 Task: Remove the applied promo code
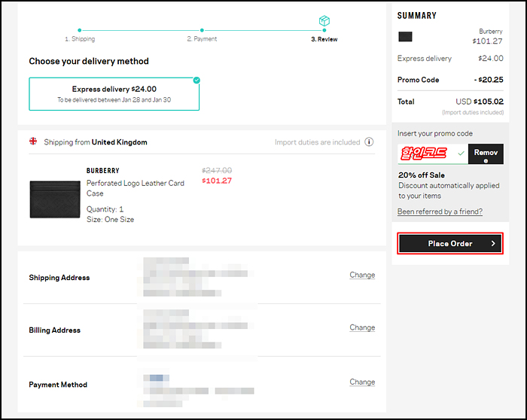486,154
